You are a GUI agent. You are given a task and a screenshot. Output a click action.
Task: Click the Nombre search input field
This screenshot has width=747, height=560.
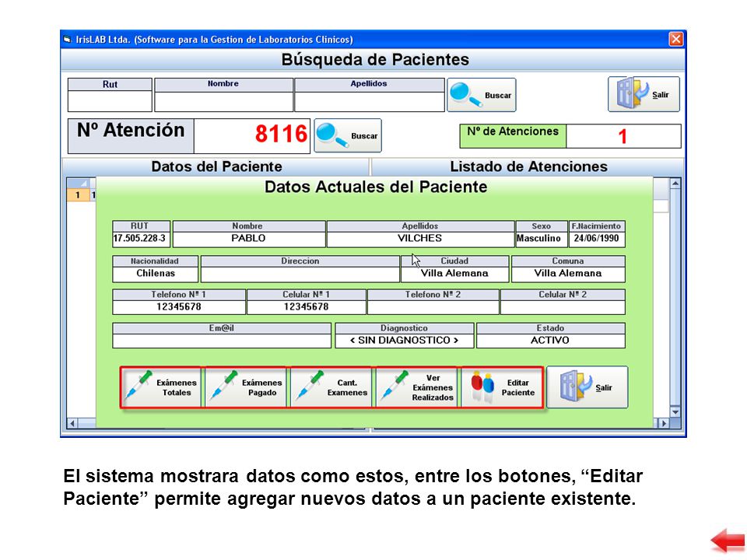[223, 101]
